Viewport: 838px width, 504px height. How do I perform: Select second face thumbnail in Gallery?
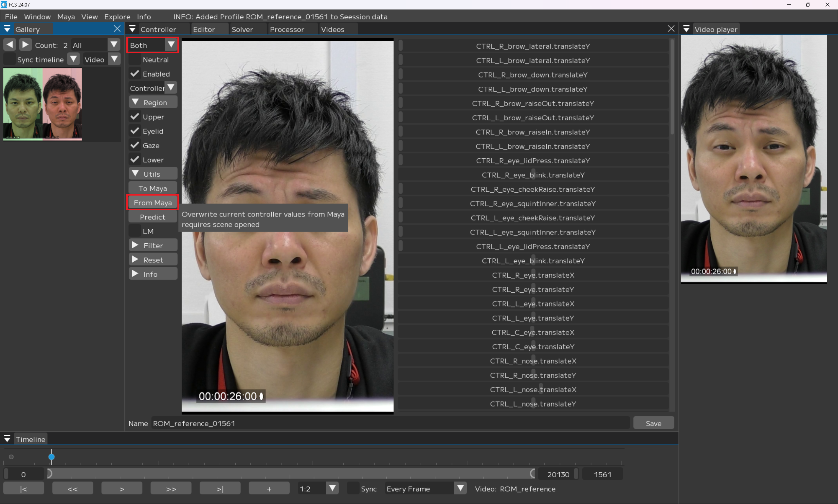click(62, 104)
